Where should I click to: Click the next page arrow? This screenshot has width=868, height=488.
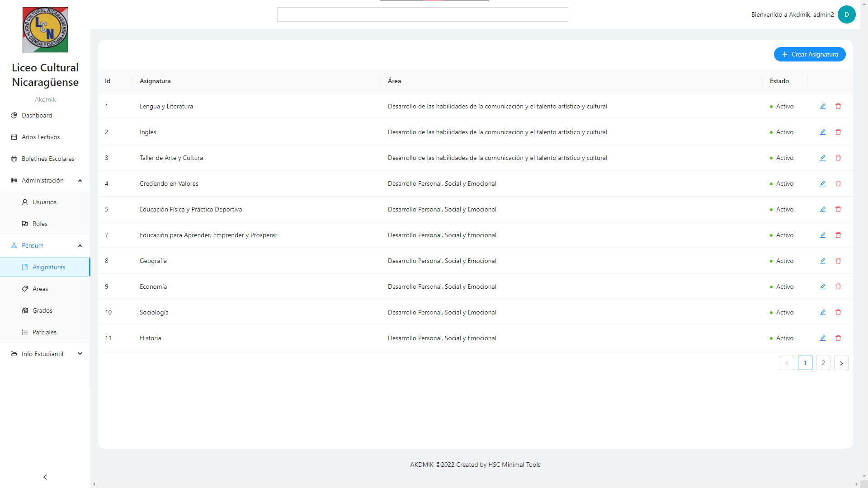841,363
